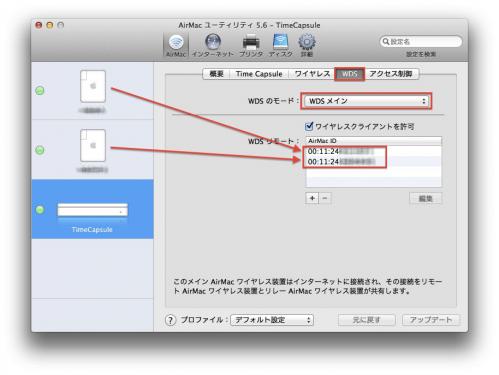499x375 pixels.
Task: Open help with the question mark button
Action: [x=170, y=320]
